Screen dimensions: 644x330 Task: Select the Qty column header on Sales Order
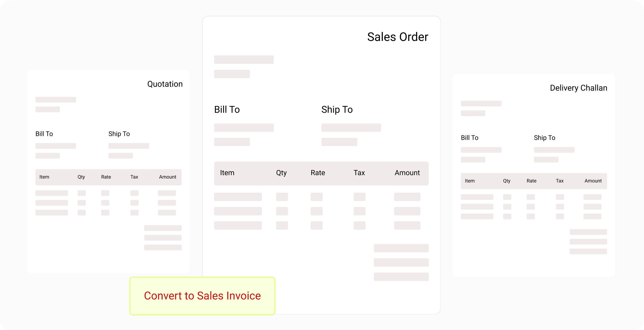pos(281,173)
